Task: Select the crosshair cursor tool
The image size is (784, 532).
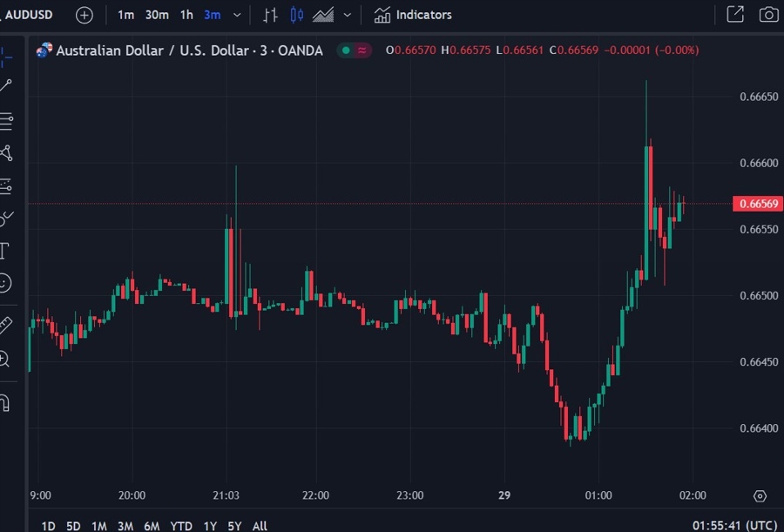Action: coord(6,57)
